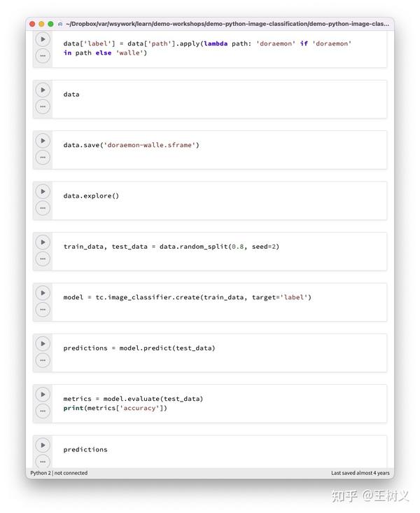Click inside the print(metrics['accuracy']) line

click(x=115, y=408)
